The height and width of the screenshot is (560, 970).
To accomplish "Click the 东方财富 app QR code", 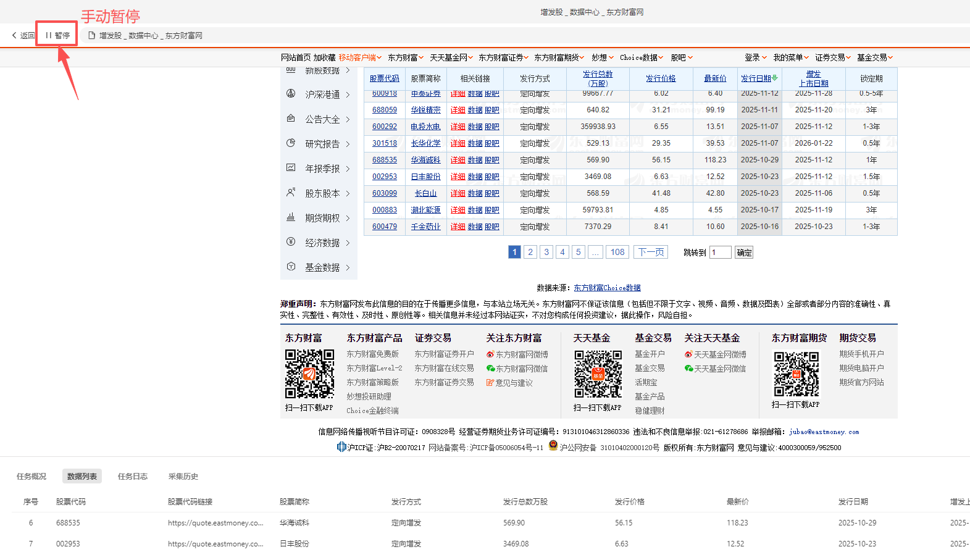I will pos(309,374).
